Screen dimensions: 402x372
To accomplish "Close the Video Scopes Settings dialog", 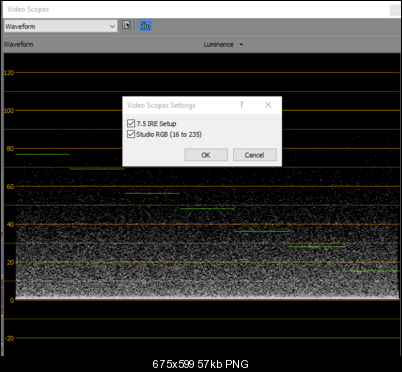I will pos(268,105).
